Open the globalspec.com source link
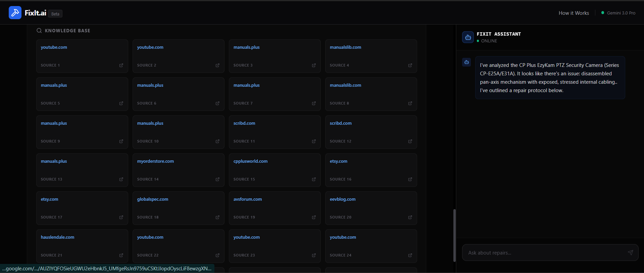Viewport: 644px width, 273px height. click(x=153, y=199)
